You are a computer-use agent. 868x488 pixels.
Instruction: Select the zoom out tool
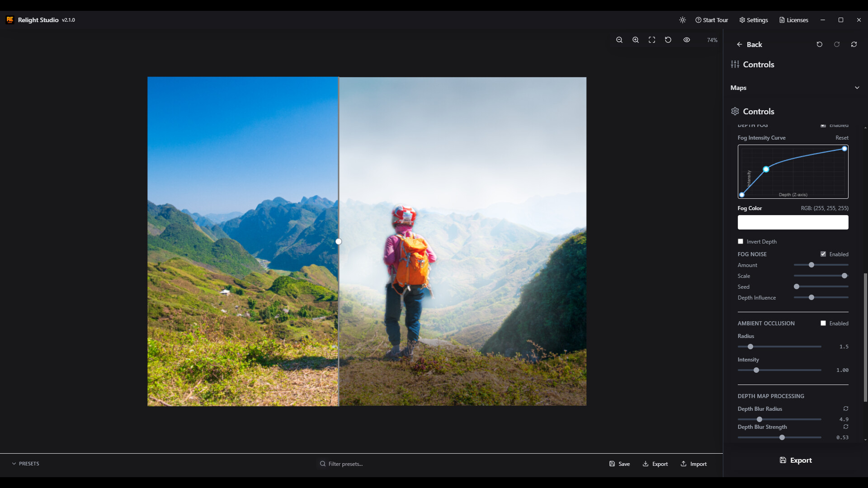(619, 40)
